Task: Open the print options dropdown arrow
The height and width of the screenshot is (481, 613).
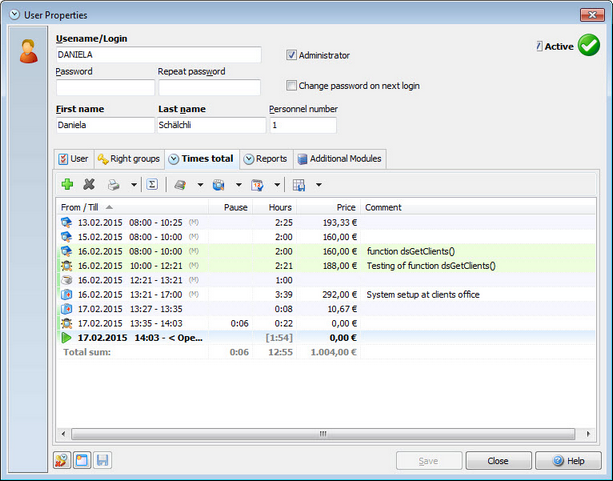Action: (134, 185)
